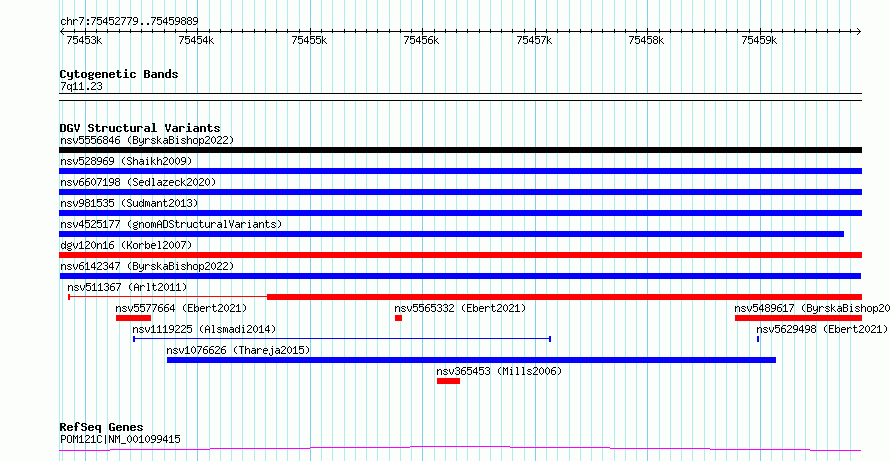Click the 75455k ruler tick label
This screenshot has width=890, height=461.
pos(309,40)
